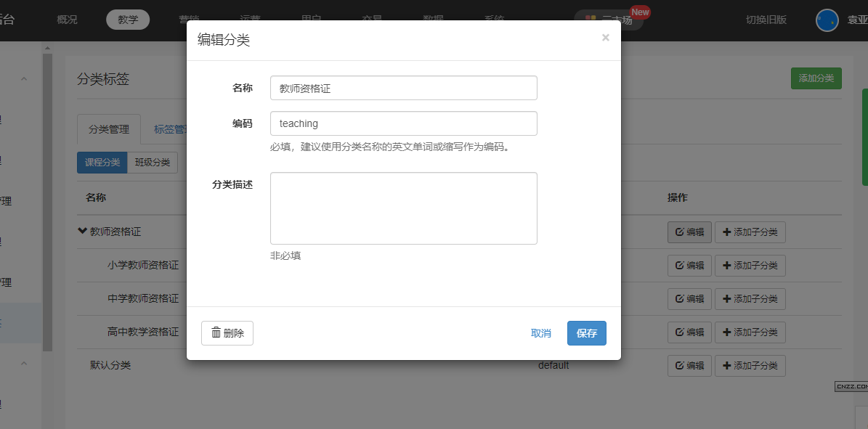868x429 pixels.
Task: Add subcategory under 中学教师资格证
Action: click(750, 299)
